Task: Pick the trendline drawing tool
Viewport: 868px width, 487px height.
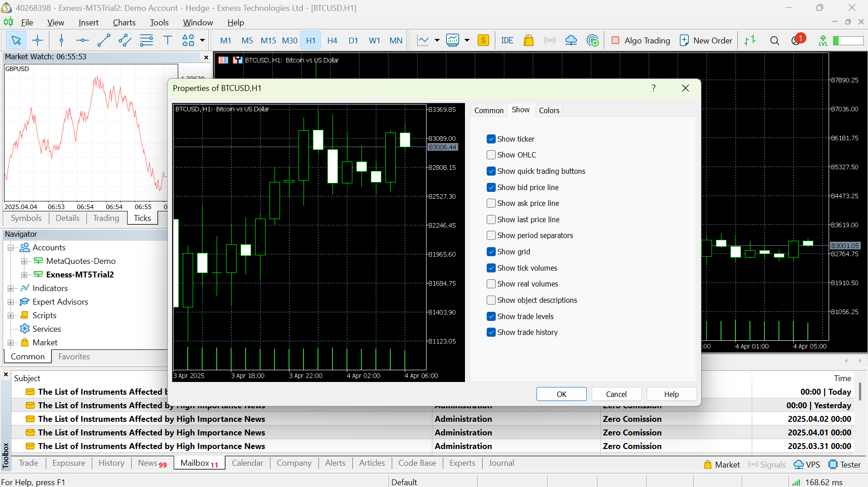Action: [x=104, y=41]
